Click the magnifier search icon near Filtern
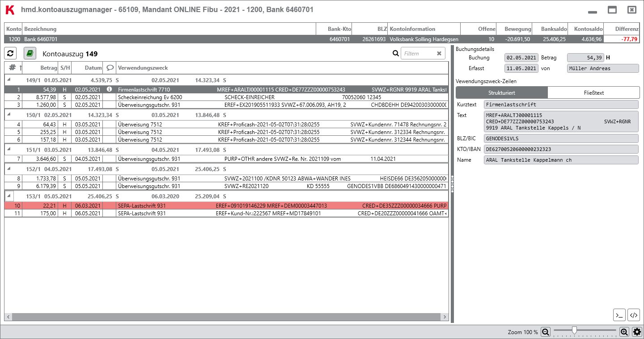 coord(395,54)
